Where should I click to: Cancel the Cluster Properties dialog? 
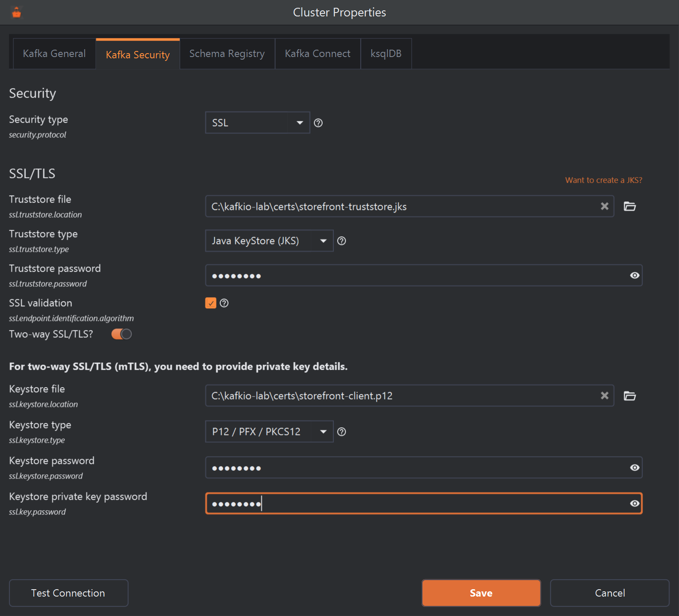(610, 593)
